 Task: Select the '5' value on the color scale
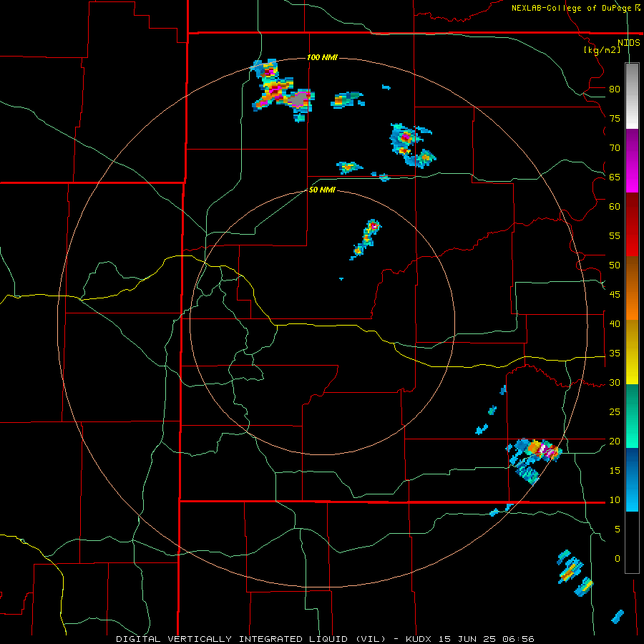(x=618, y=530)
